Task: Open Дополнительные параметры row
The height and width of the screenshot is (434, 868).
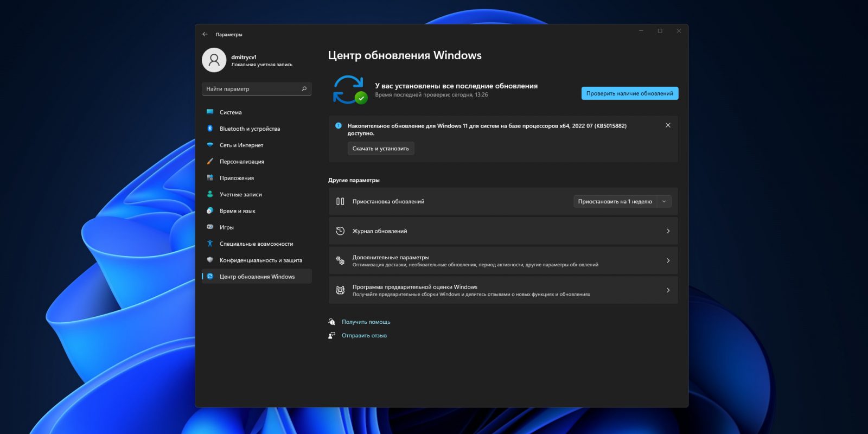Action: point(503,260)
